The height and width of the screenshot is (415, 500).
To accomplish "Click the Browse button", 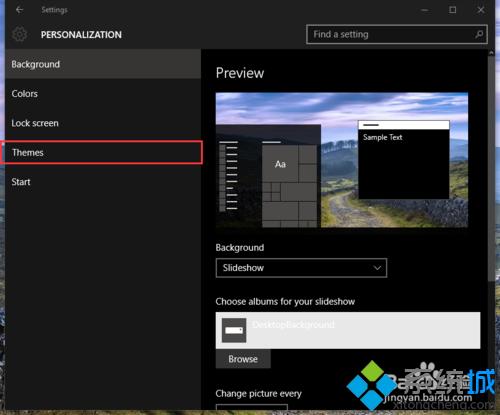I will (x=243, y=359).
